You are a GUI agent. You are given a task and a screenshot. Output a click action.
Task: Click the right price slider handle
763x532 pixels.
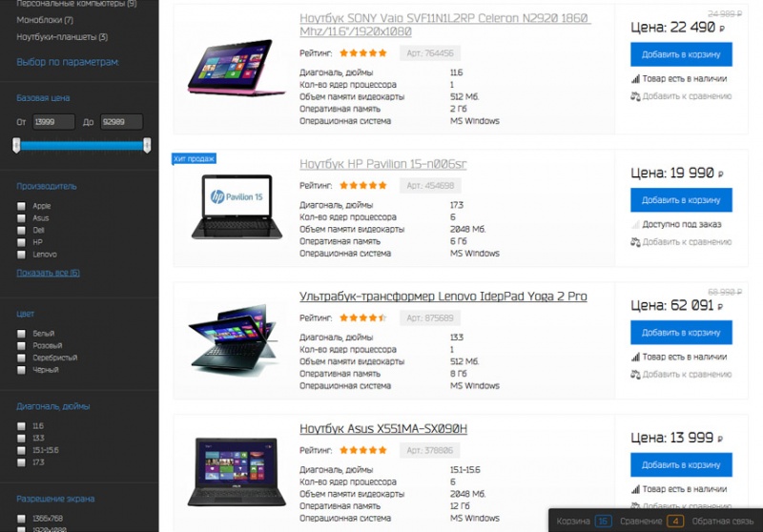[x=147, y=145]
